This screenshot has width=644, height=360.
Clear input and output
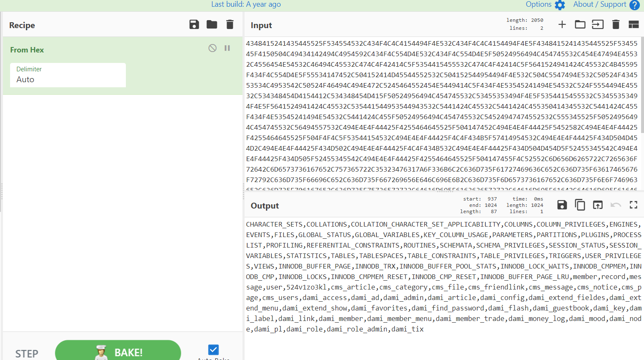(x=616, y=24)
